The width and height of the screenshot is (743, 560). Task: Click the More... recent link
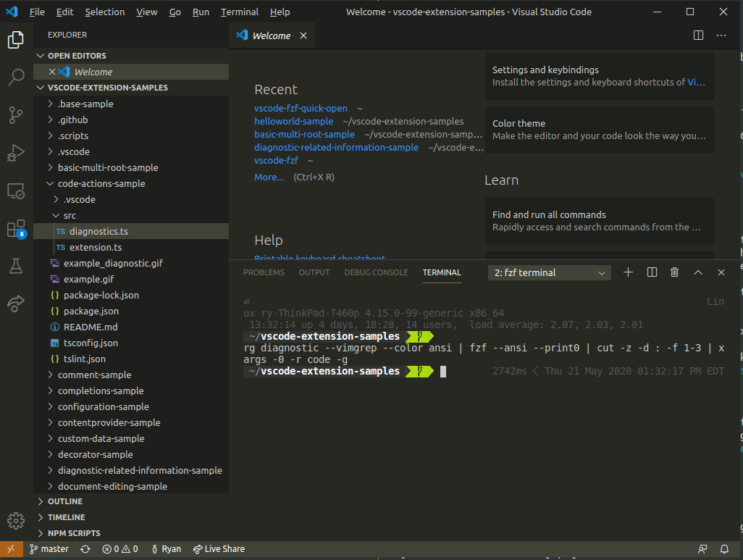[269, 177]
